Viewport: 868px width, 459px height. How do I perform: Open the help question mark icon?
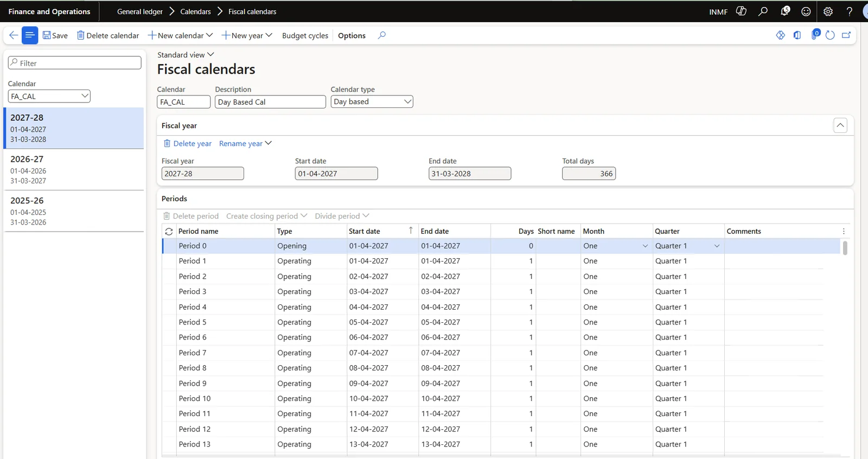point(850,11)
